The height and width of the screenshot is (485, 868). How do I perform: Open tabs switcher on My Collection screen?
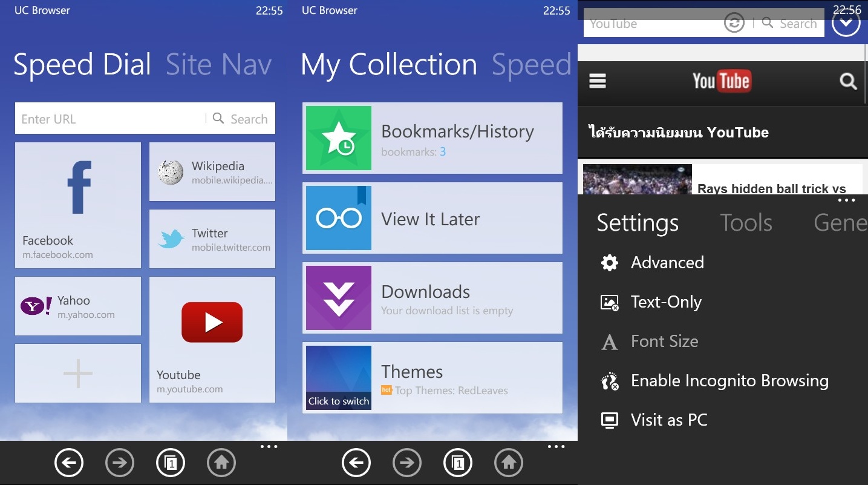click(x=458, y=463)
